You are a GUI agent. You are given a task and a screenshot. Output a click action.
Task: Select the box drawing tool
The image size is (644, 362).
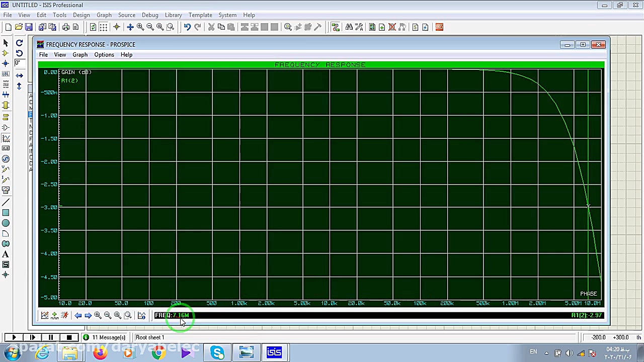(x=6, y=213)
